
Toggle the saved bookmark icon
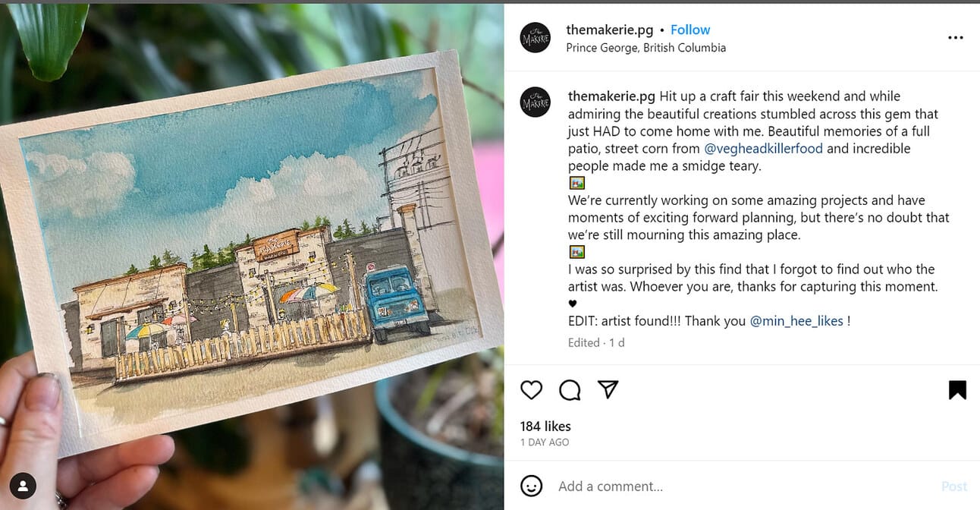coord(957,390)
